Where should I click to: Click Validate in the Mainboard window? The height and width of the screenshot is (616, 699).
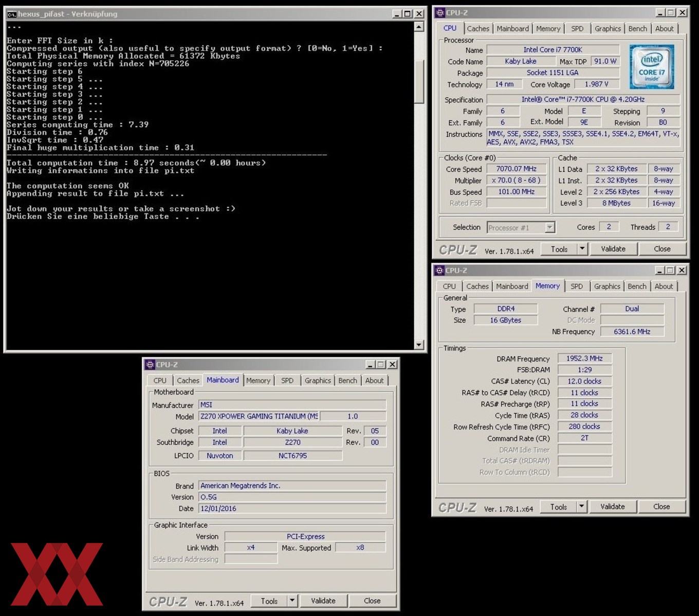pos(323,601)
